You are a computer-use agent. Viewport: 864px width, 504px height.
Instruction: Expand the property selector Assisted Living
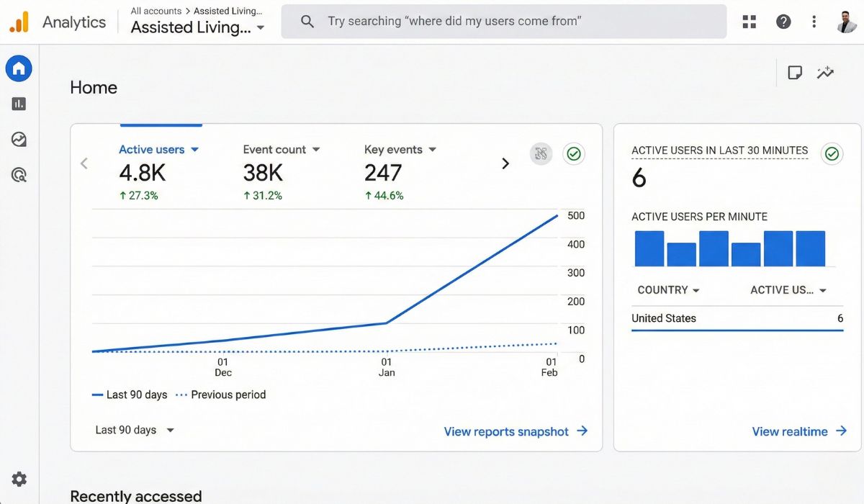click(x=197, y=28)
